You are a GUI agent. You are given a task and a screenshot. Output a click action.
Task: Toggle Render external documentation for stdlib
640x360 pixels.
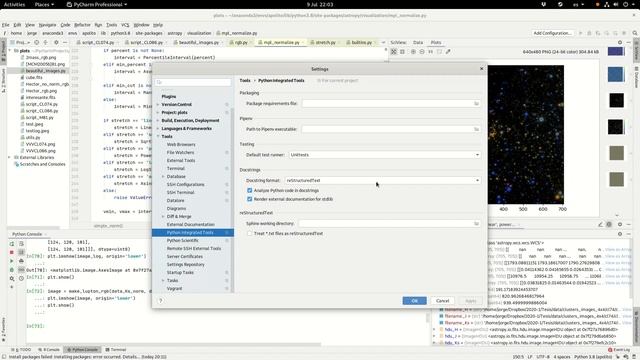(250, 199)
